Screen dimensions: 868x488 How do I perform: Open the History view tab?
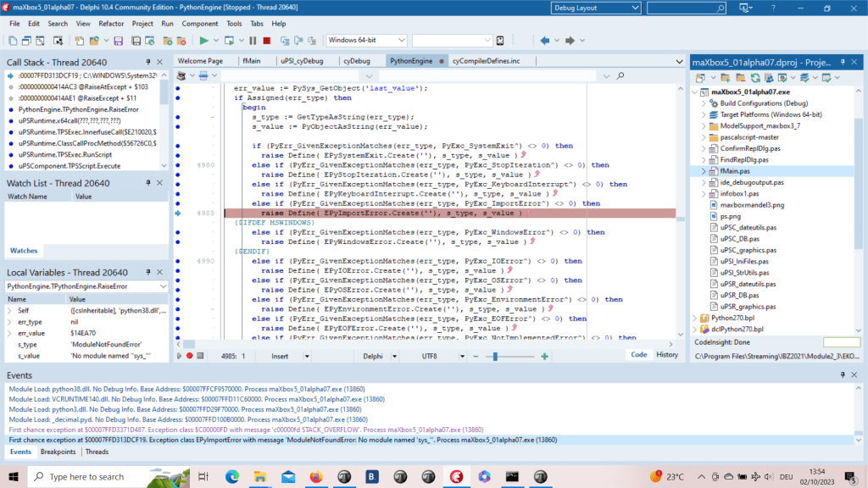tap(666, 355)
